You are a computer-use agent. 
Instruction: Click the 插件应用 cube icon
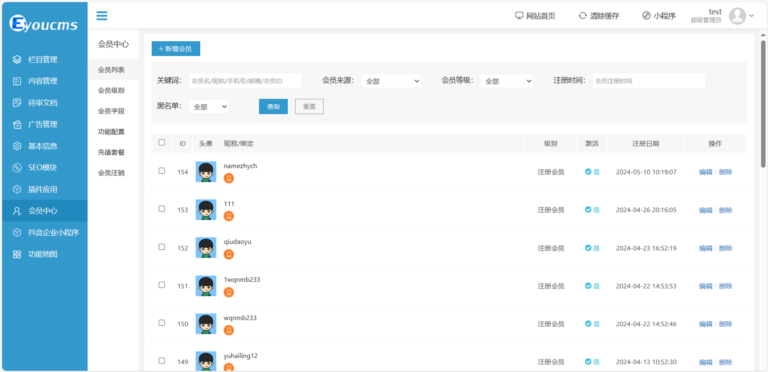[17, 189]
